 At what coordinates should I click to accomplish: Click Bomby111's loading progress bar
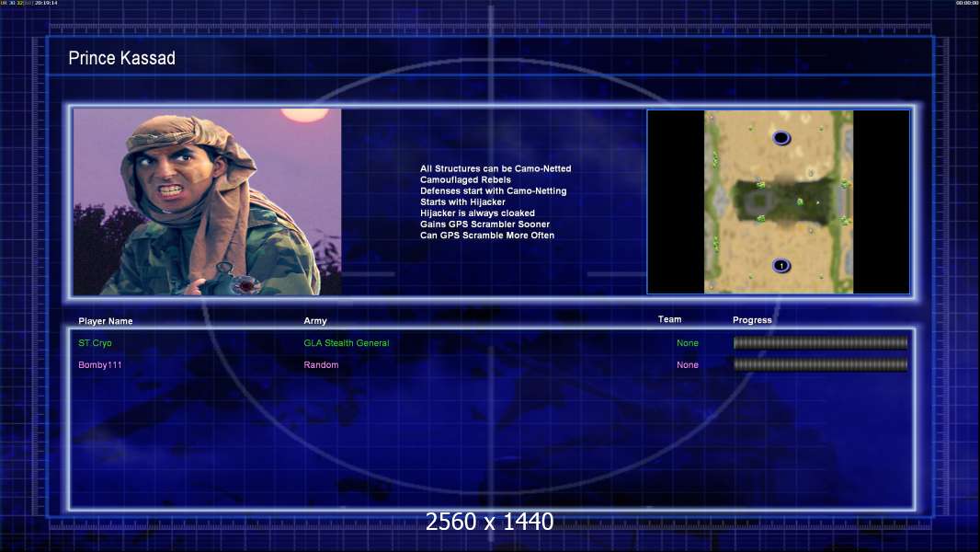821,364
